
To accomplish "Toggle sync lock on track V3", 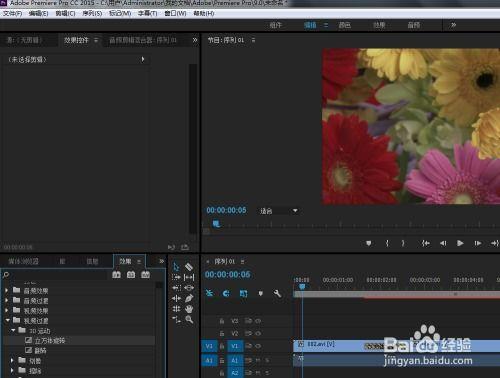I will 248,321.
